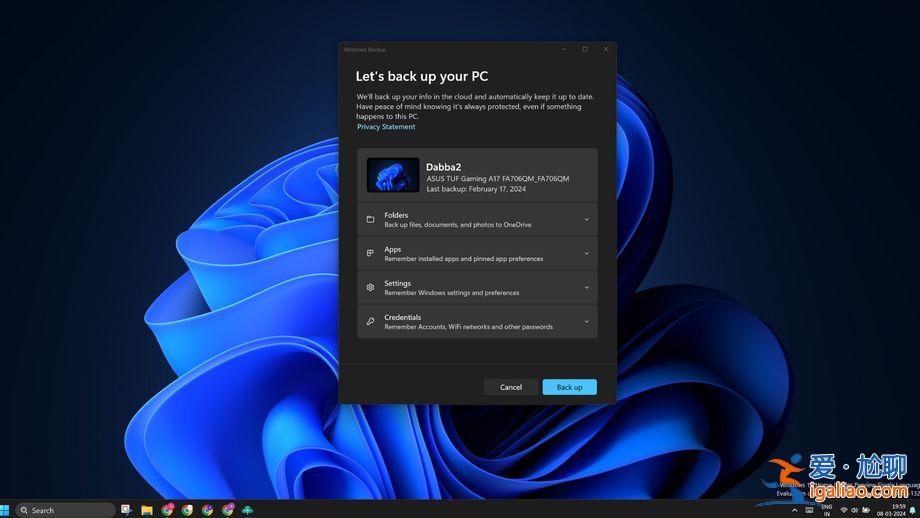Click the Cancel button
The height and width of the screenshot is (518, 920).
tap(510, 387)
